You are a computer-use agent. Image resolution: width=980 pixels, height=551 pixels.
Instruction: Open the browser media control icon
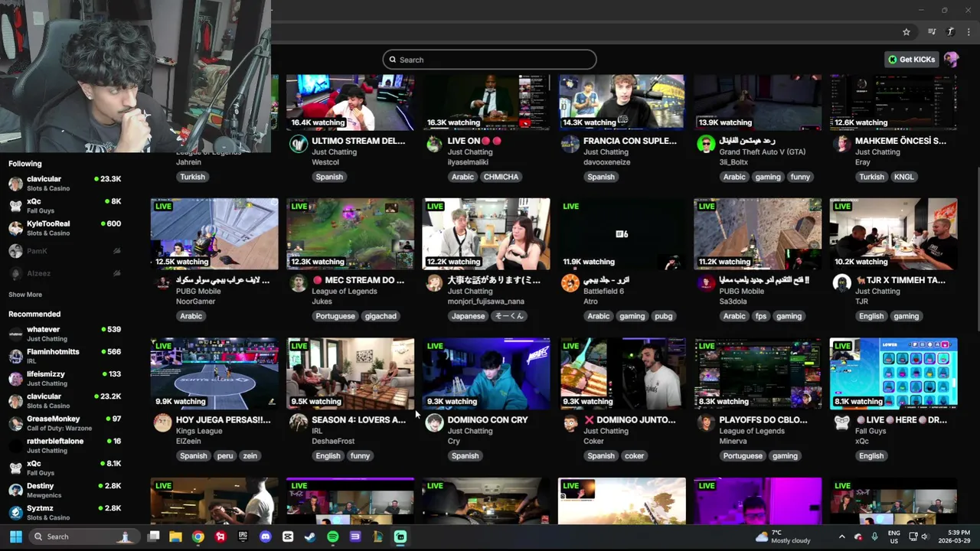pyautogui.click(x=932, y=32)
